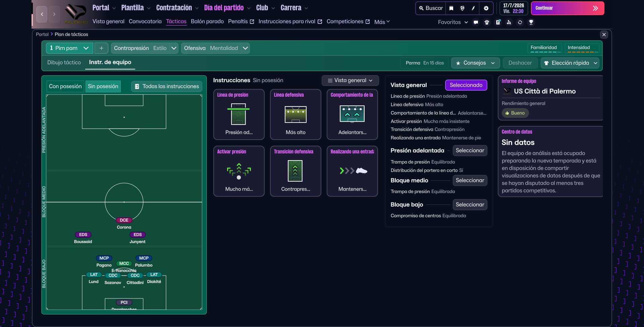
Task: Switch pitch view to Con posesión
Action: point(65,86)
